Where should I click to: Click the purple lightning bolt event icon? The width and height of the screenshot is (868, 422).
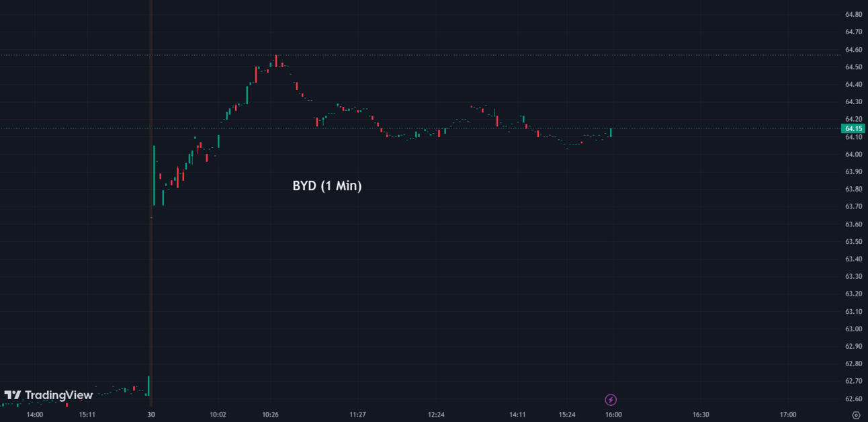(611, 400)
